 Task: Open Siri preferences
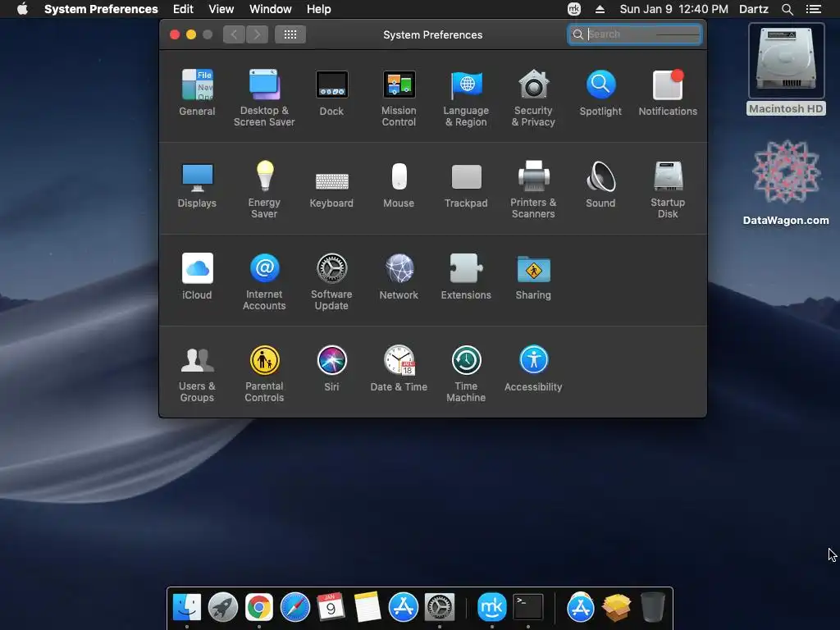point(331,368)
